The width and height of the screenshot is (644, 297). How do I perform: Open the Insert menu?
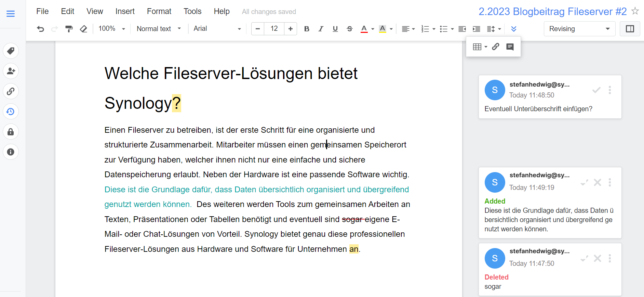pos(125,11)
